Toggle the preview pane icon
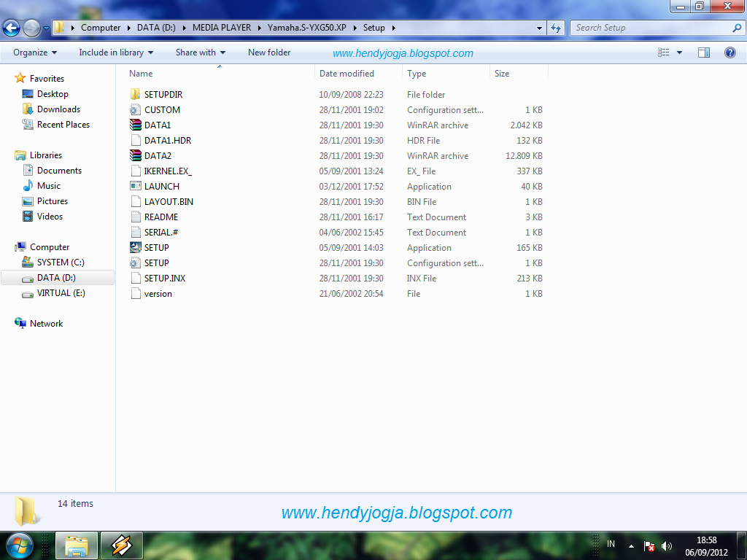 coord(704,52)
